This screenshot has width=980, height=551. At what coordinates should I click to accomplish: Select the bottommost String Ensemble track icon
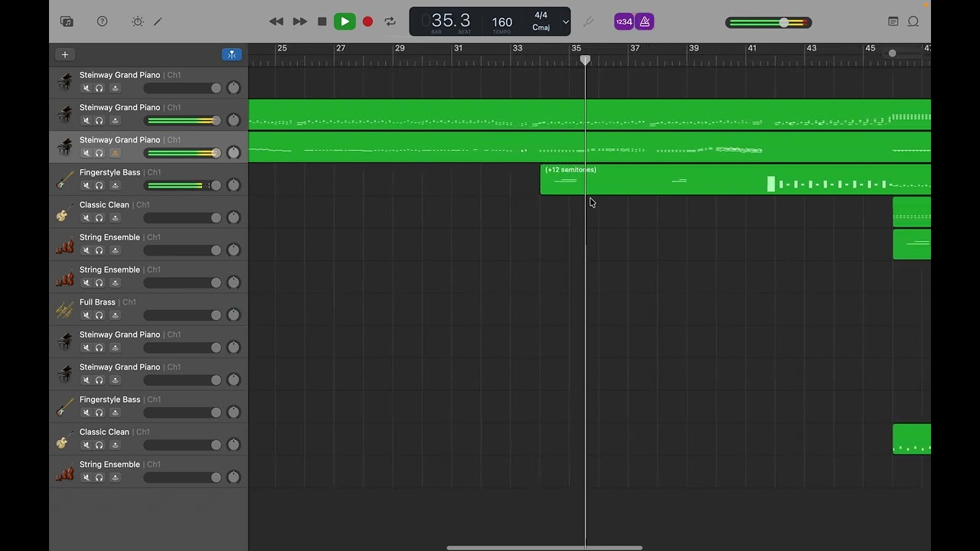(x=65, y=471)
